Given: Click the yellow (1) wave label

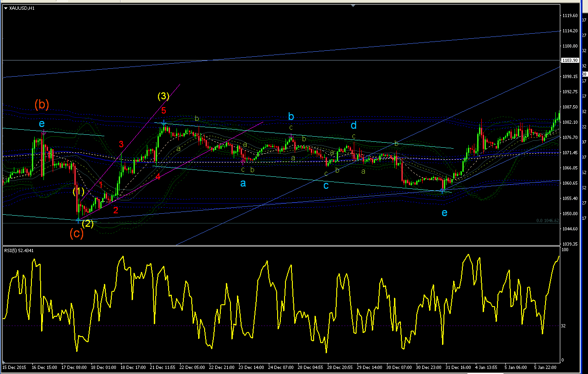Looking at the screenshot, I should pos(78,191).
